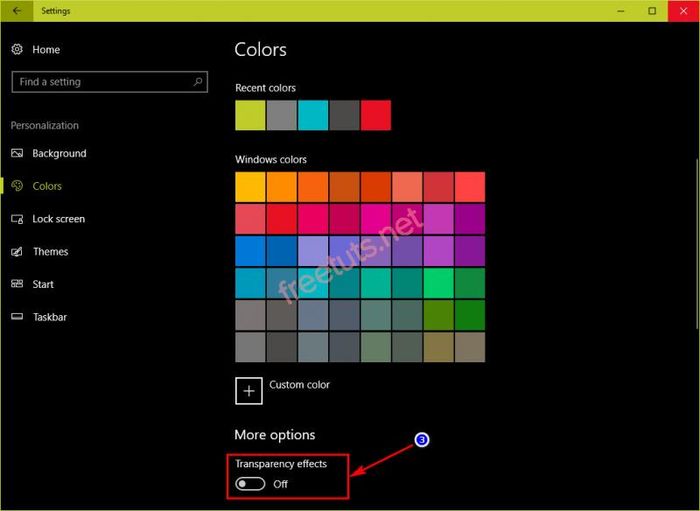This screenshot has height=511, width=700.
Task: Toggle Transparency effects switch on
Action: click(250, 484)
